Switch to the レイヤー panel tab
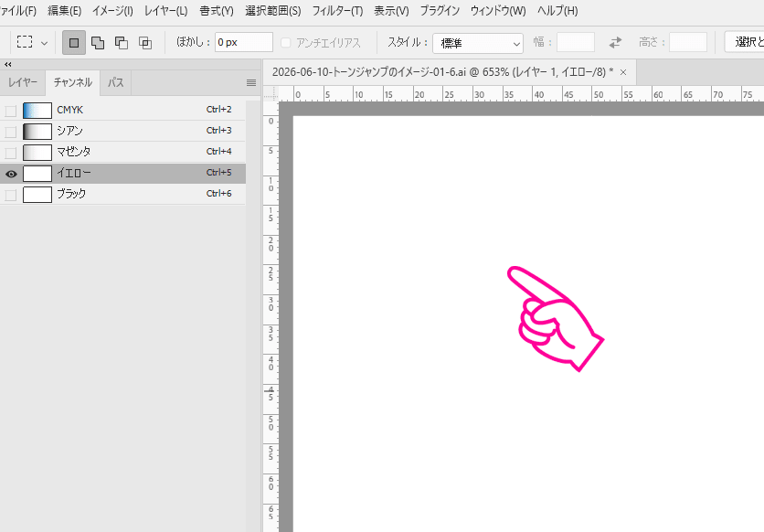The width and height of the screenshot is (764, 532). coord(23,82)
